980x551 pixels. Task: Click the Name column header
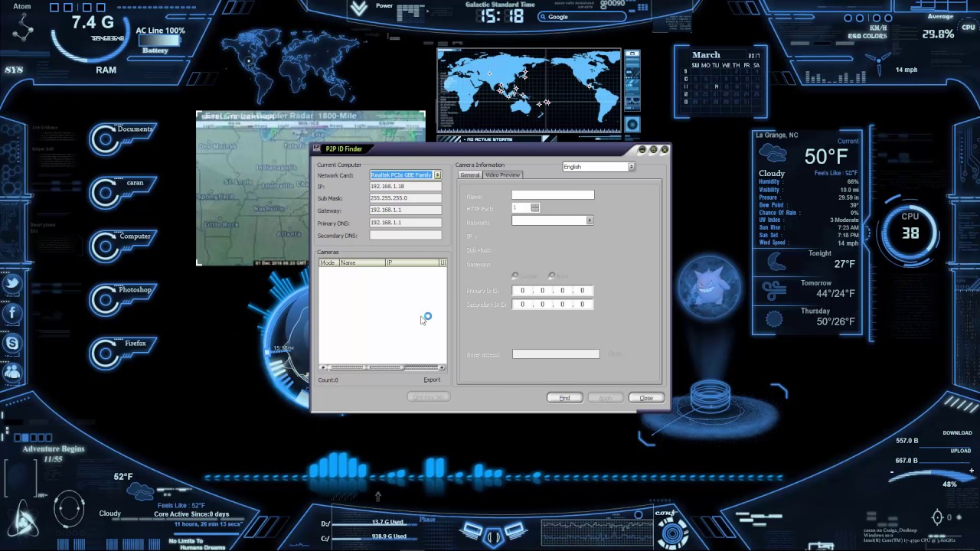tap(361, 262)
